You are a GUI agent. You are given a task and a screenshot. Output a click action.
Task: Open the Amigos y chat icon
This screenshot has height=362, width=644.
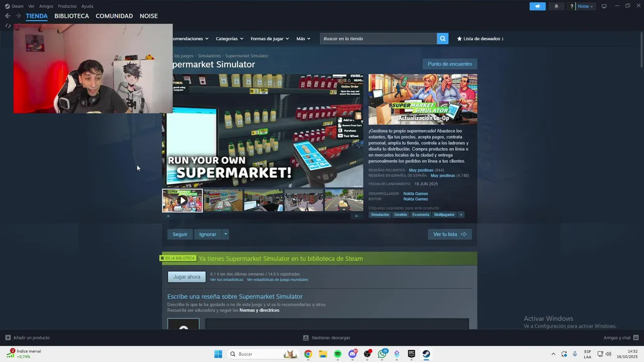pyautogui.click(x=636, y=338)
